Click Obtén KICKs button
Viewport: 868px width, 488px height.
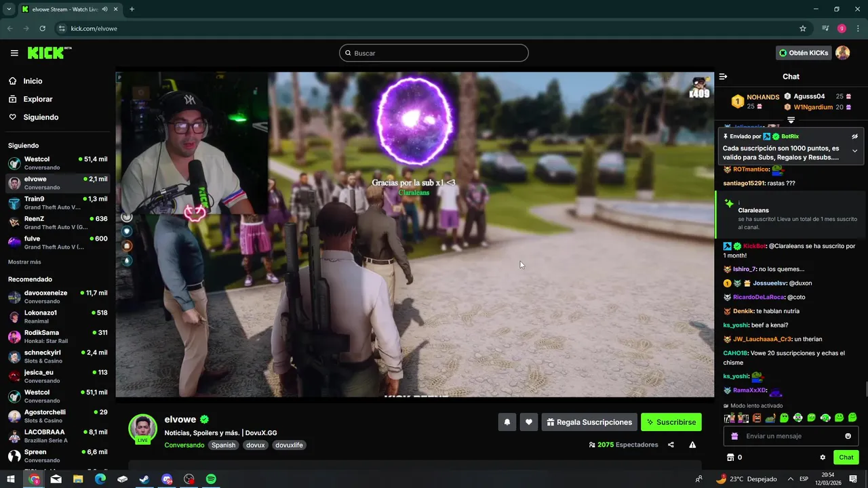tap(804, 53)
